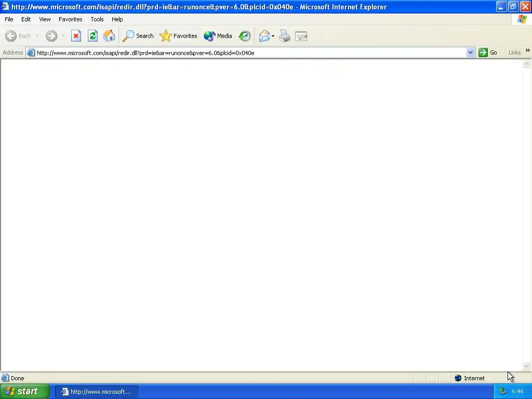The image size is (532, 399).
Task: Close the Internet Explorer window
Action: 525,6
